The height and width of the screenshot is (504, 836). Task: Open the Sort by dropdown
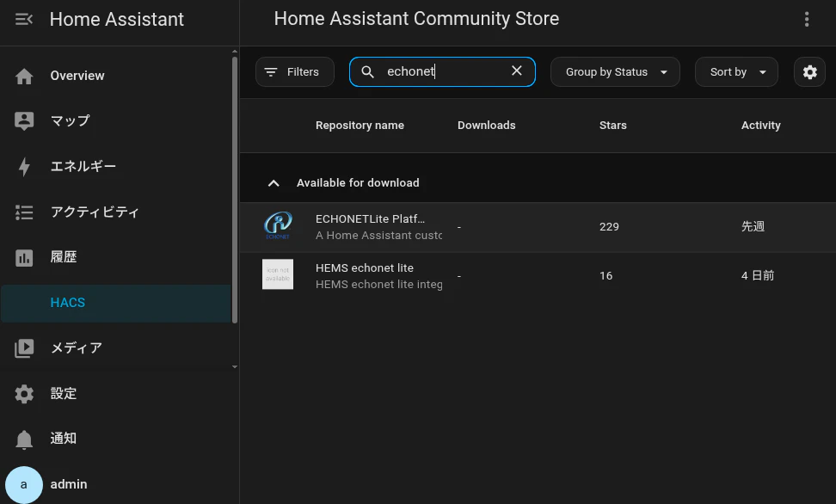pos(736,72)
